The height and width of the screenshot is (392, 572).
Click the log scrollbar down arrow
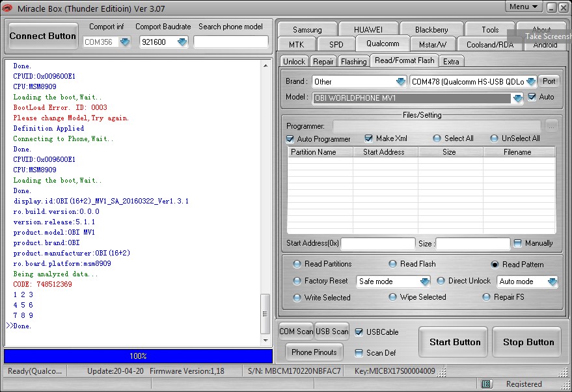coord(266,340)
